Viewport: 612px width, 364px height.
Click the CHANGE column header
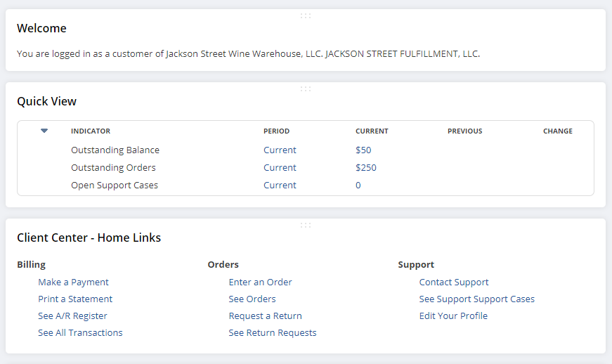[558, 131]
